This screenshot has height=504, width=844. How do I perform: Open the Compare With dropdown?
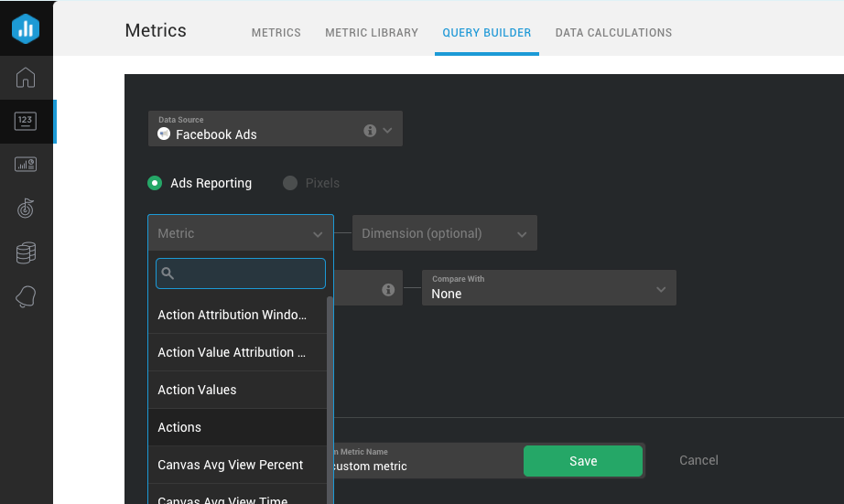pos(548,287)
